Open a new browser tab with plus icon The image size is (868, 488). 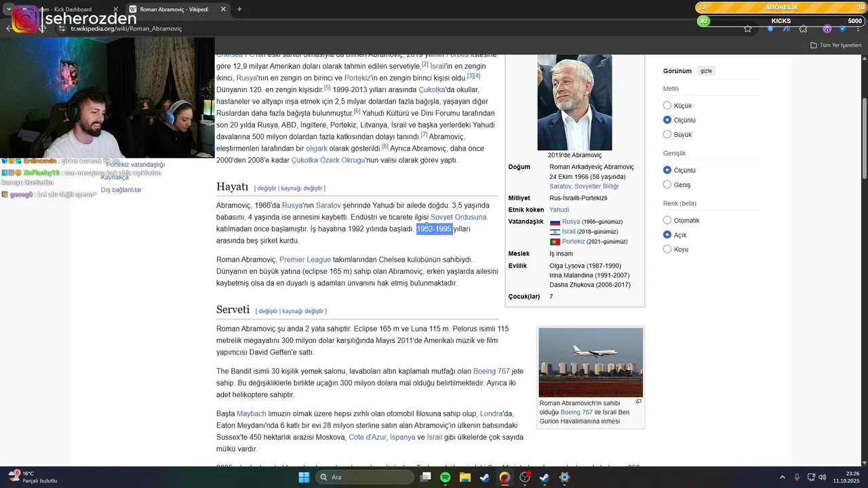239,9
